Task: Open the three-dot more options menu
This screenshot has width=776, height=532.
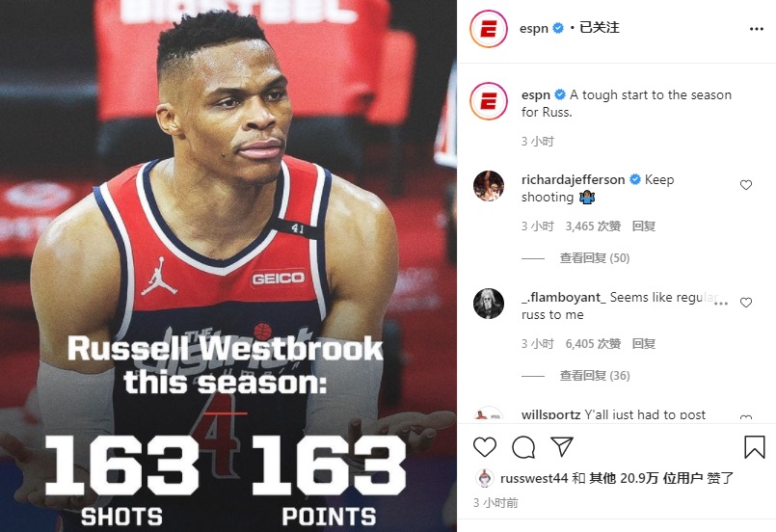Action: [756, 29]
